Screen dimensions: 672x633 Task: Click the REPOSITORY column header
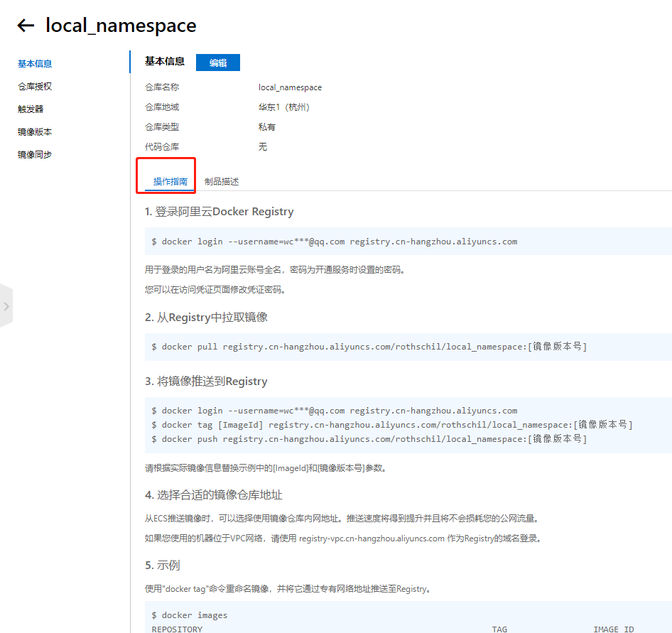click(x=177, y=629)
